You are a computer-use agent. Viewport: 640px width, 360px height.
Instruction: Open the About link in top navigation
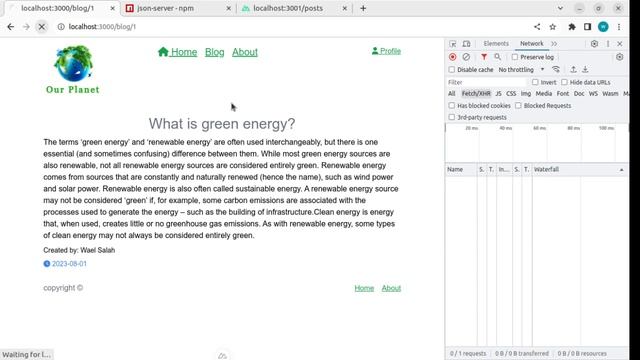pos(245,52)
